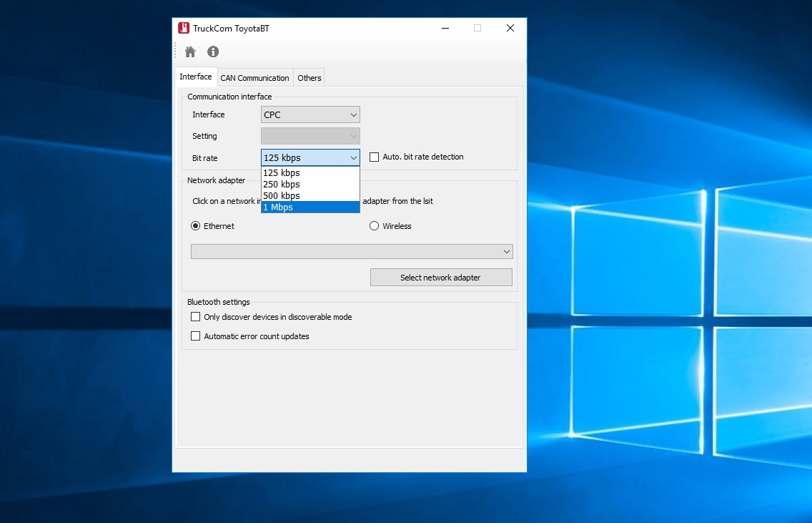Open the Interface CPC dropdown
The image size is (812, 523).
pos(310,114)
